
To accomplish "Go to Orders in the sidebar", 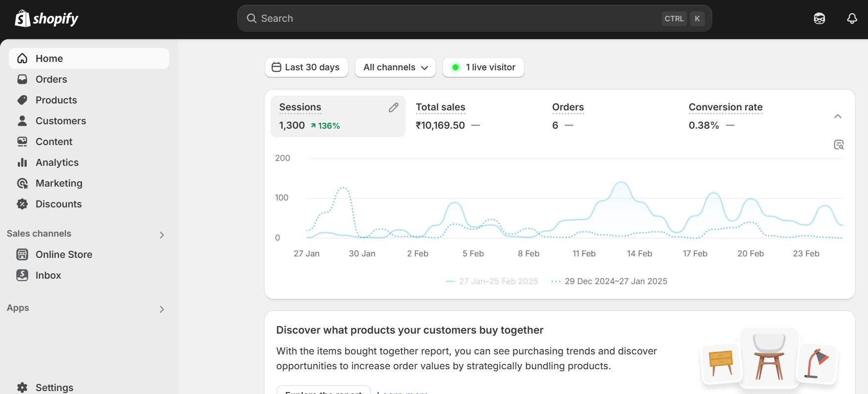I will 51,79.
